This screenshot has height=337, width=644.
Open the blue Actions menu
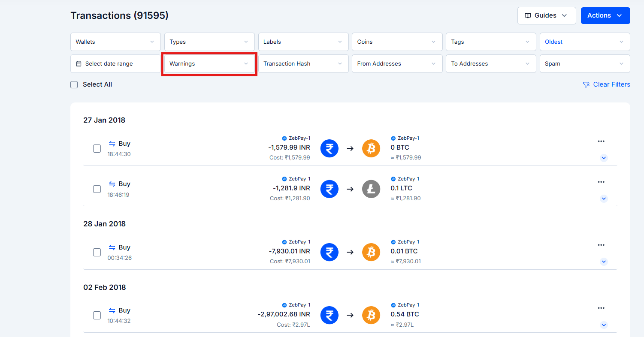pos(605,15)
